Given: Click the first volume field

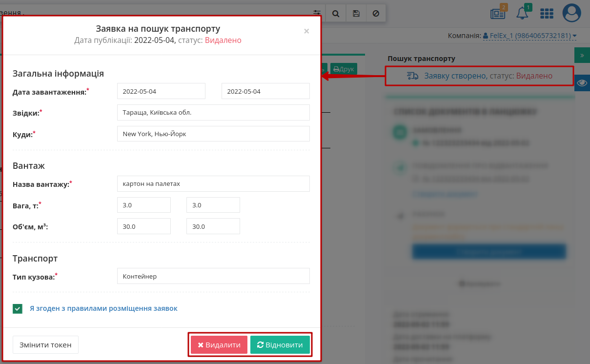Looking at the screenshot, I should 144,226.
